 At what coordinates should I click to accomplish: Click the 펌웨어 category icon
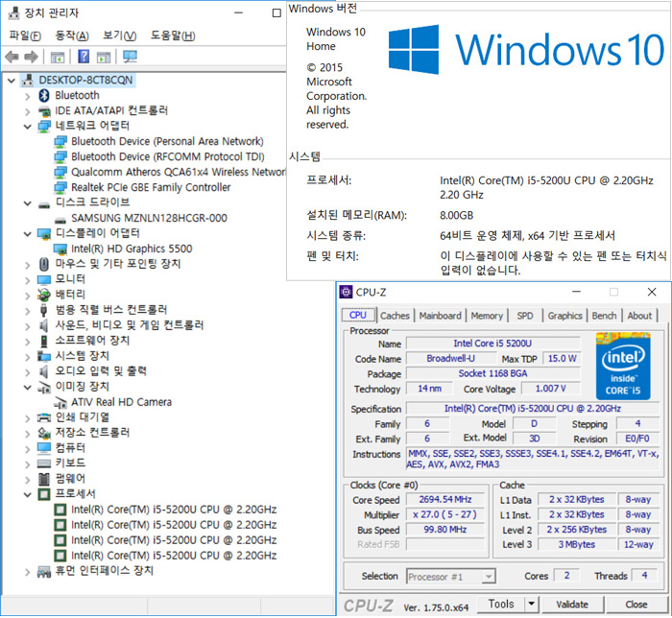(x=44, y=479)
